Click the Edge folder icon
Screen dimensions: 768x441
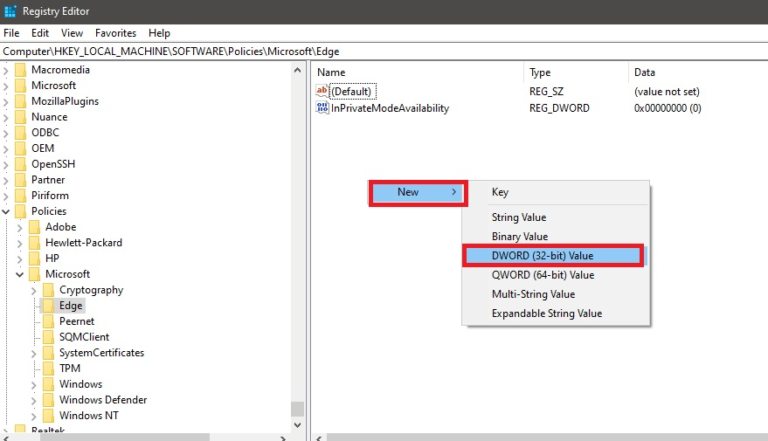point(48,305)
